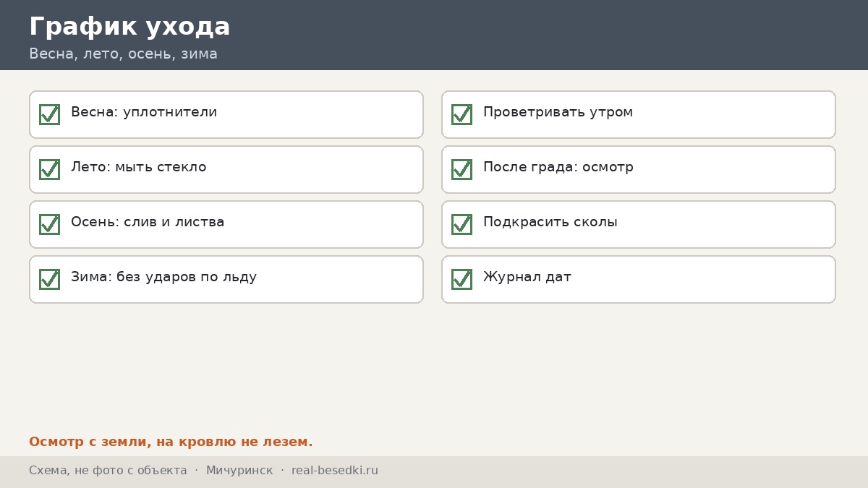Toggle the 'Журнал дат' checkbox
Viewport: 868px width, 488px height.
(461, 279)
